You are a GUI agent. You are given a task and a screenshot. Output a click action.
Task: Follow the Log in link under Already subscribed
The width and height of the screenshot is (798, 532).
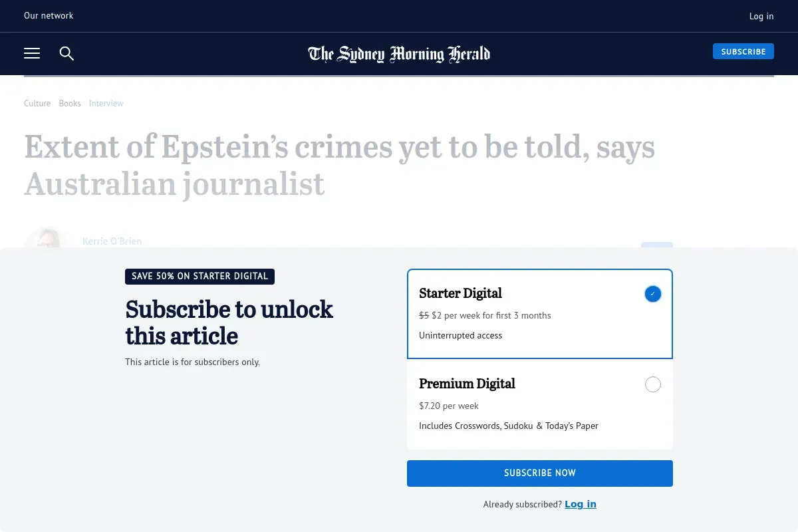pyautogui.click(x=581, y=504)
